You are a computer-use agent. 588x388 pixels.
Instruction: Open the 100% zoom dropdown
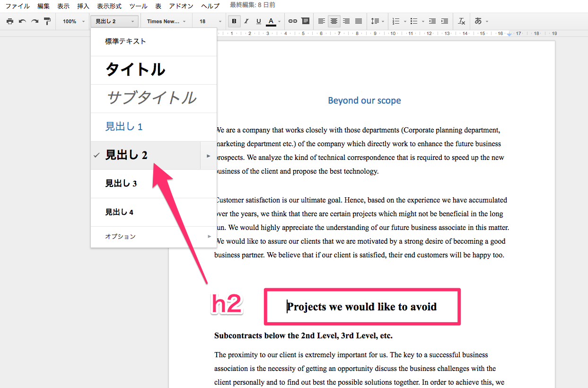coord(73,21)
